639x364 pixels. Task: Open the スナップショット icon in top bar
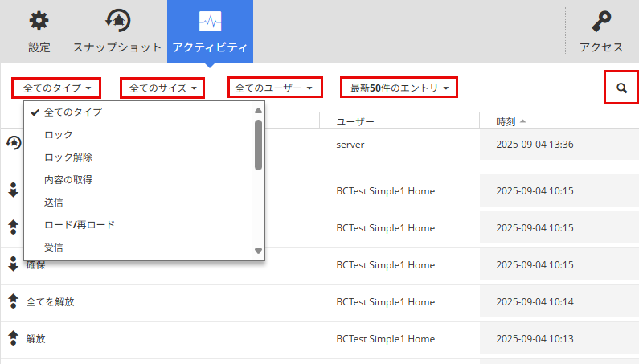(117, 22)
